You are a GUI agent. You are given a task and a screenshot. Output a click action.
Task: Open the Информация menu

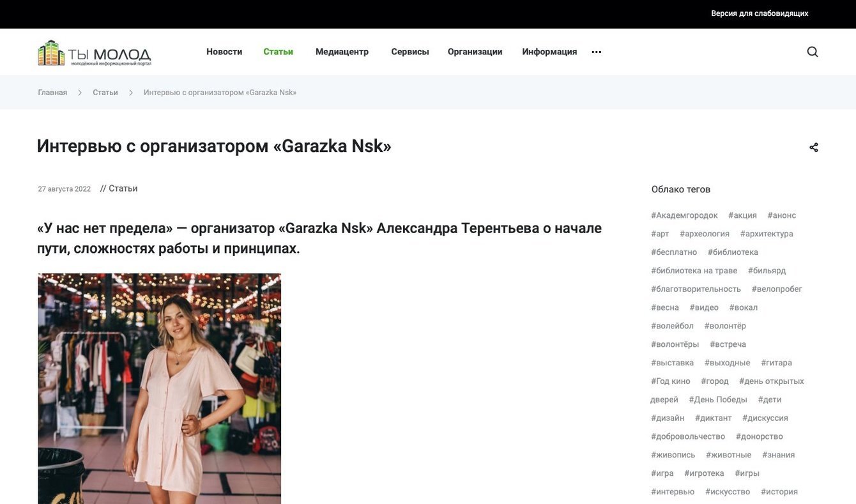pos(550,52)
